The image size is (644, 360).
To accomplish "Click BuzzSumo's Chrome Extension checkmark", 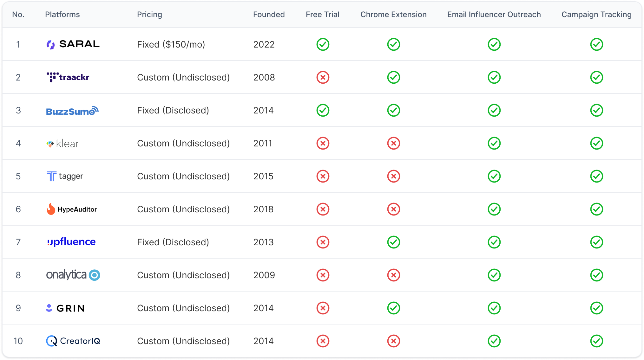I will point(394,110).
